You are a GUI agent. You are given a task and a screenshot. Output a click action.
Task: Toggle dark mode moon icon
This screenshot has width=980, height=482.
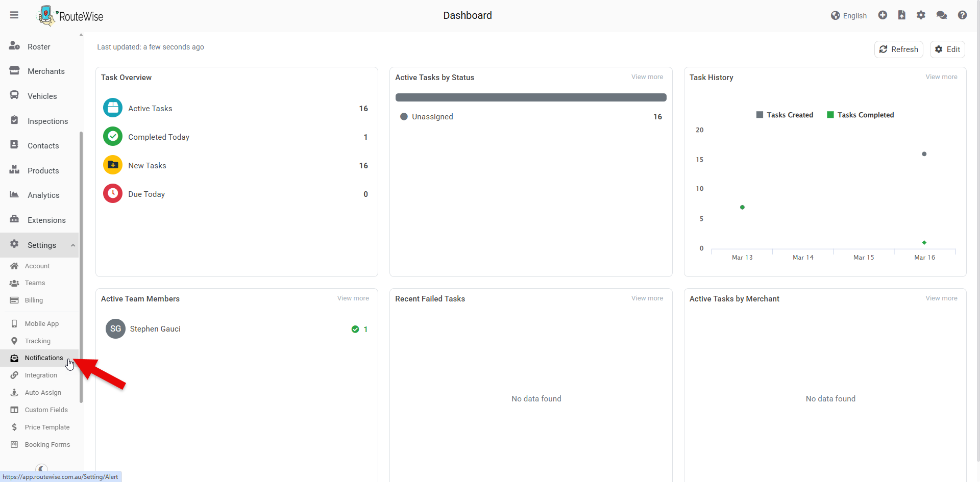(42, 469)
